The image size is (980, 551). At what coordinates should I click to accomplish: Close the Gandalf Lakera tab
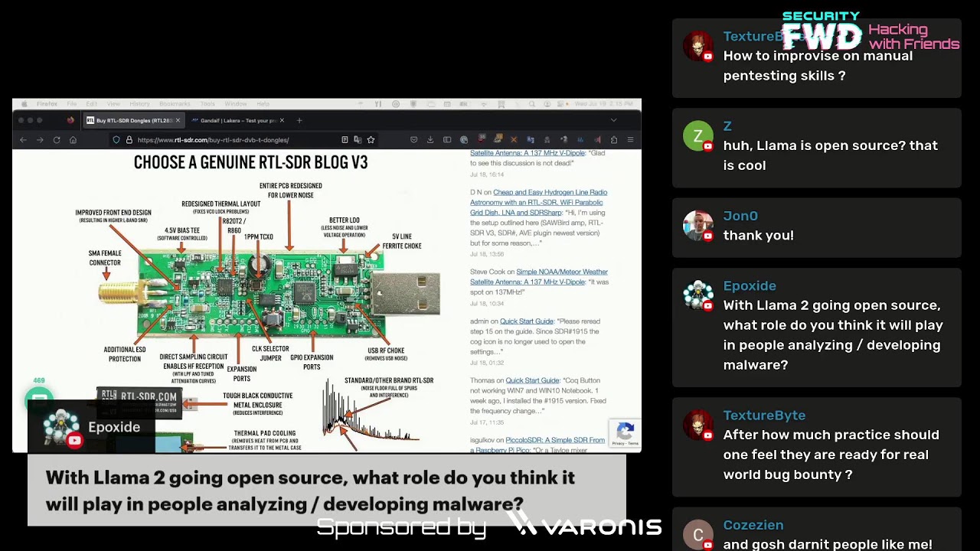[x=282, y=120]
